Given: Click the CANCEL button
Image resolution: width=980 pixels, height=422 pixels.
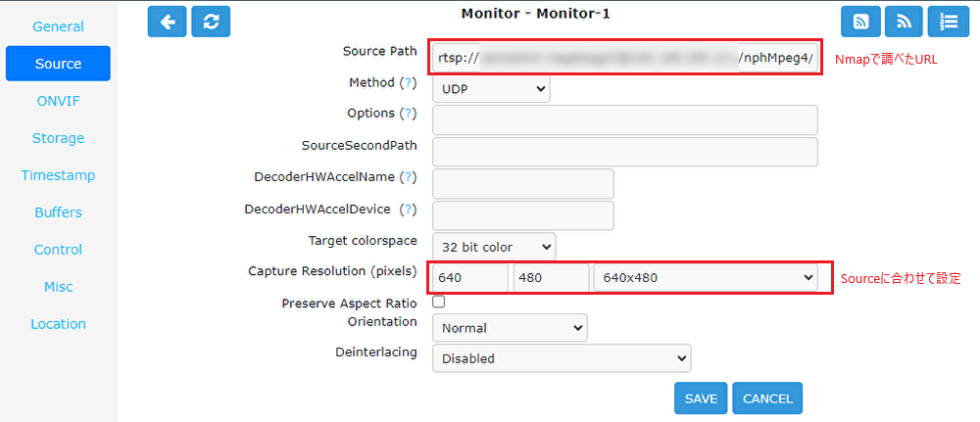Looking at the screenshot, I should coord(767,399).
